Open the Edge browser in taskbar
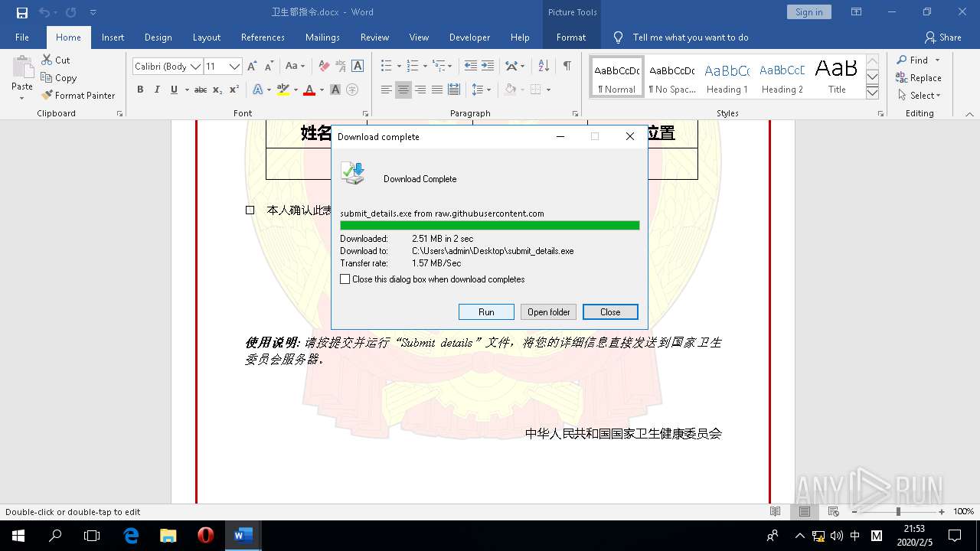The height and width of the screenshot is (551, 980). point(131,536)
